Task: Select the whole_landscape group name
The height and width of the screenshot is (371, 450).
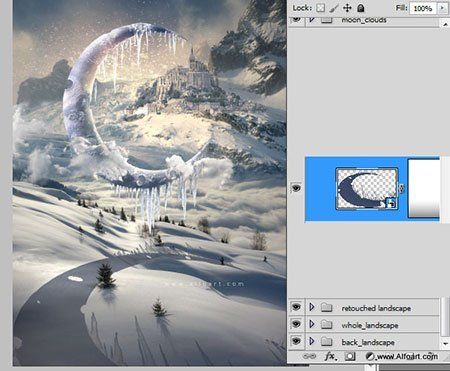Action: coord(370,325)
